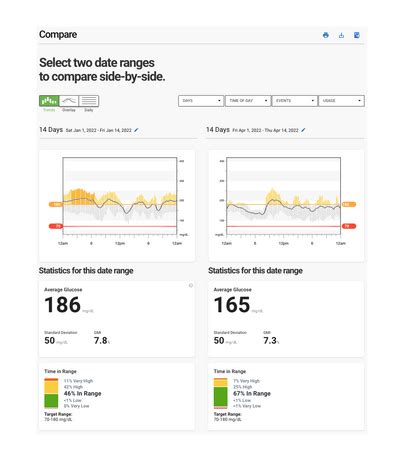Click the right Statistics for this date range heading
This screenshot has height=468, width=414.
(x=255, y=271)
